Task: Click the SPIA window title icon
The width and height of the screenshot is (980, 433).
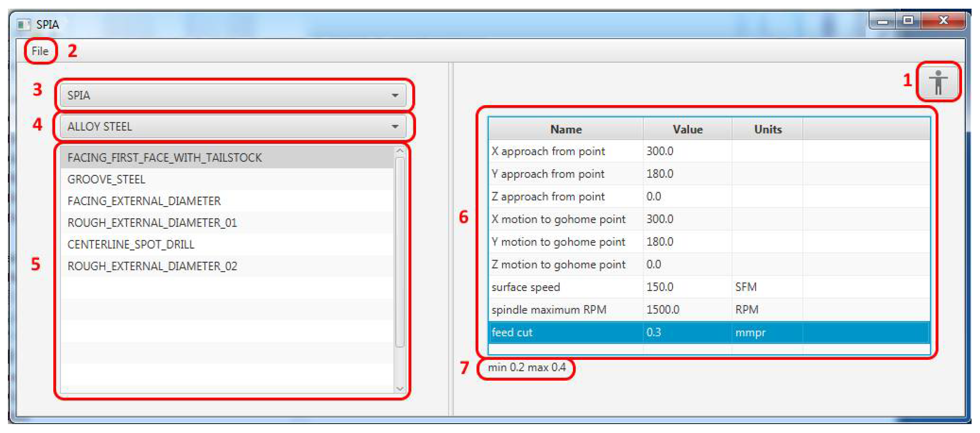Action: pos(23,25)
